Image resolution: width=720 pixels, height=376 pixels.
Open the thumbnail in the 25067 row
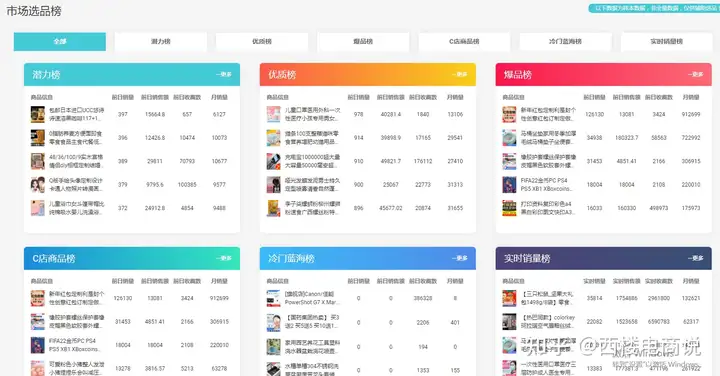(274, 185)
